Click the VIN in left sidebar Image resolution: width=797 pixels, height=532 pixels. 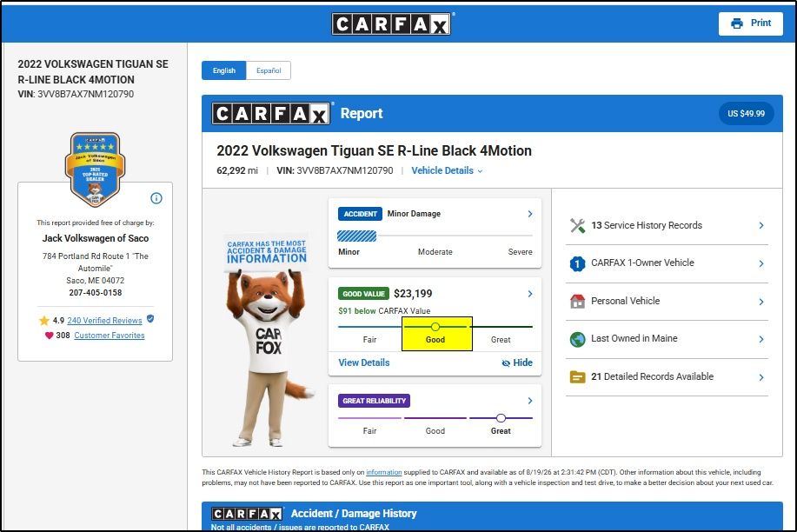(x=76, y=94)
